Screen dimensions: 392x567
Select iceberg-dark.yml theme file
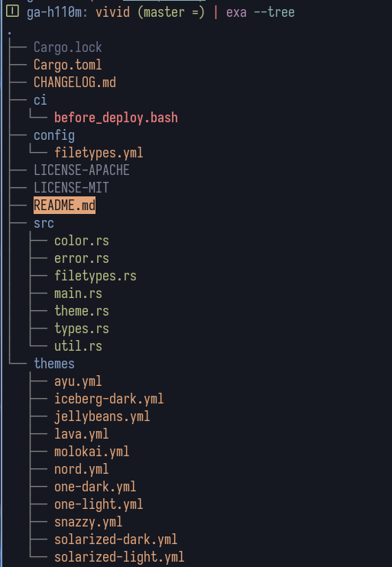109,399
